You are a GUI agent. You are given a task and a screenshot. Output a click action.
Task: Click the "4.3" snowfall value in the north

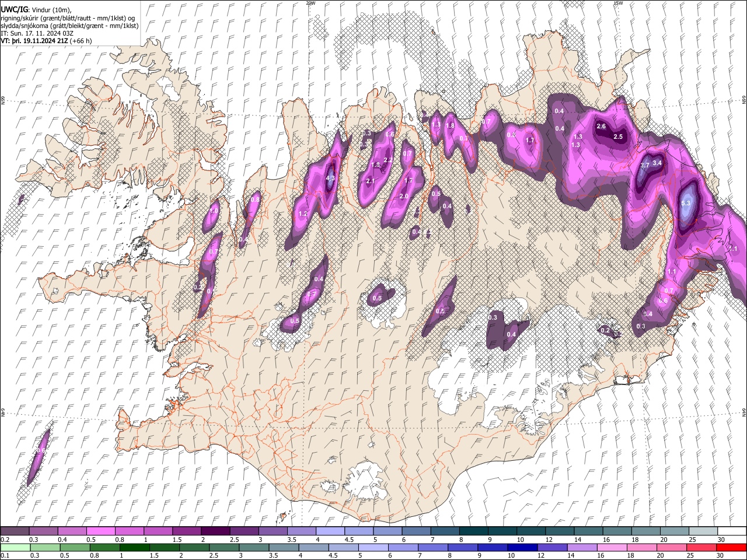[x=330, y=178]
